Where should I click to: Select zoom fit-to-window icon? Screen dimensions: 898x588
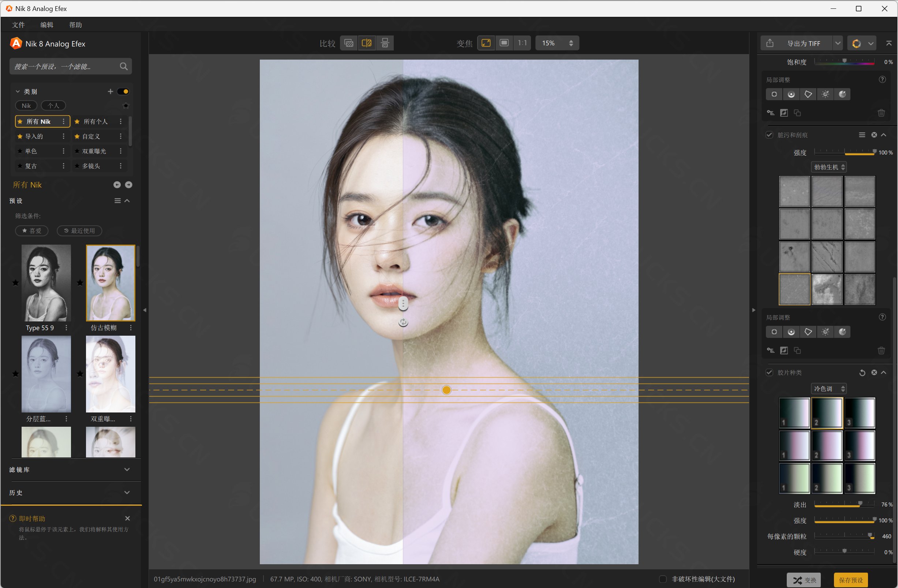[x=486, y=43]
